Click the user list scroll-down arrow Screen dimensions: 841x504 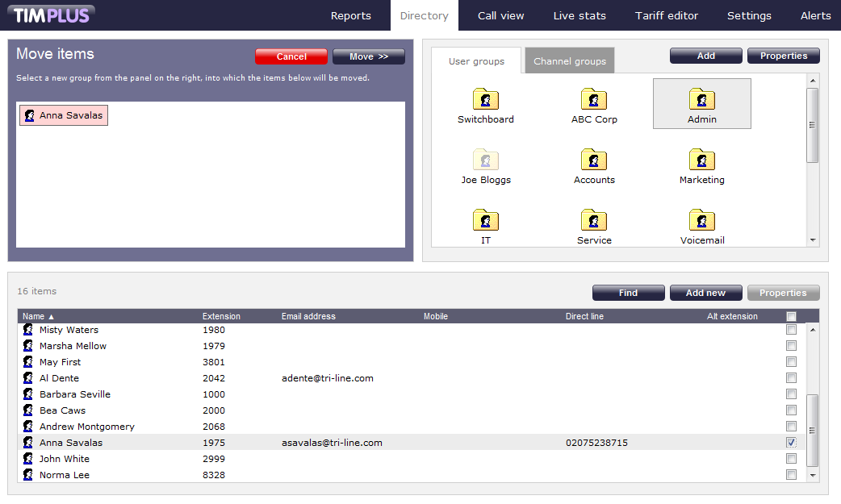click(x=813, y=476)
